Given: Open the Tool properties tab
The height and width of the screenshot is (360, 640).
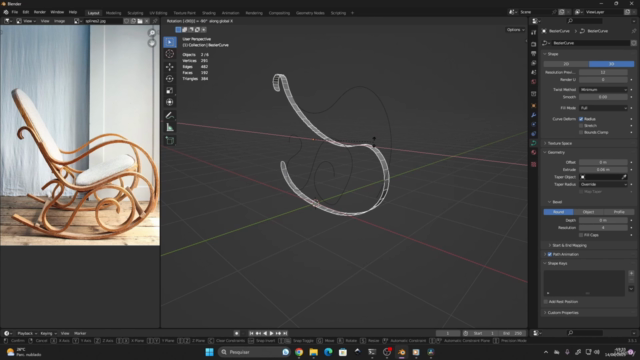Looking at the screenshot, I should coord(533,33).
